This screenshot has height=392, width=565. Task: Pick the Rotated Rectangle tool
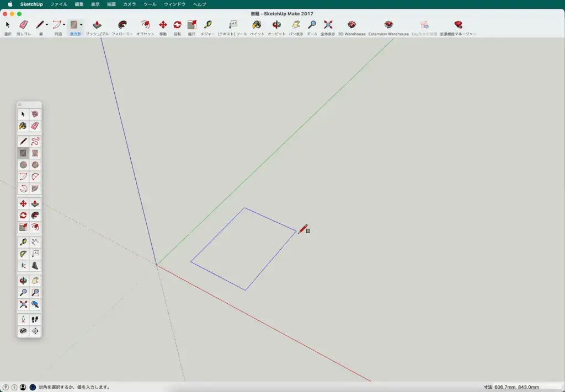click(x=35, y=153)
